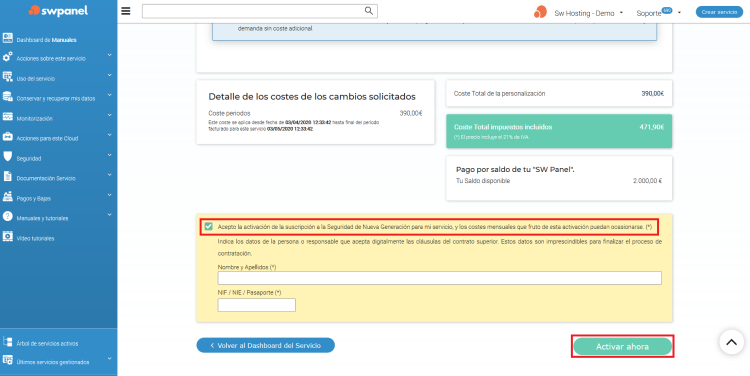
Task: Open the Soporte dropdown arrow
Action: click(679, 13)
